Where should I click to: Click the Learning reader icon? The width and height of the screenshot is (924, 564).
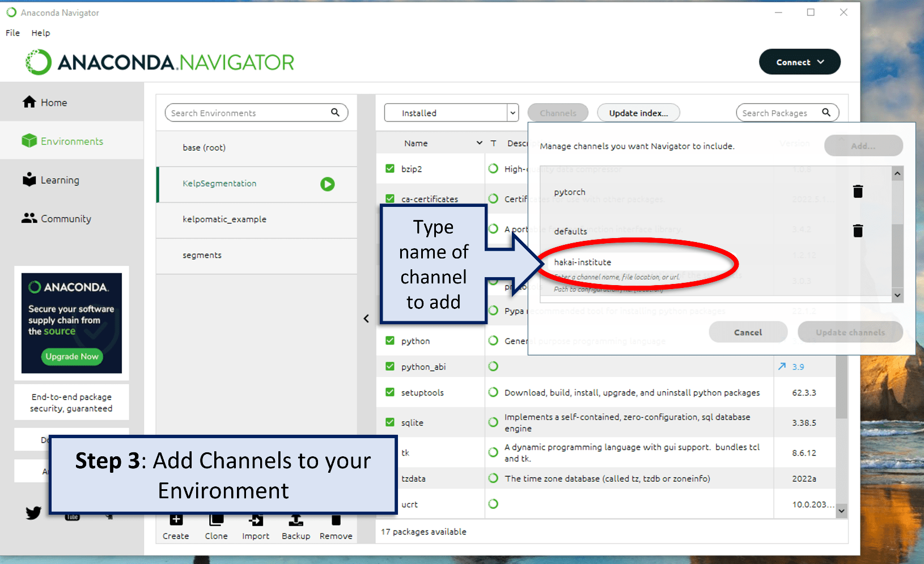[x=29, y=179]
